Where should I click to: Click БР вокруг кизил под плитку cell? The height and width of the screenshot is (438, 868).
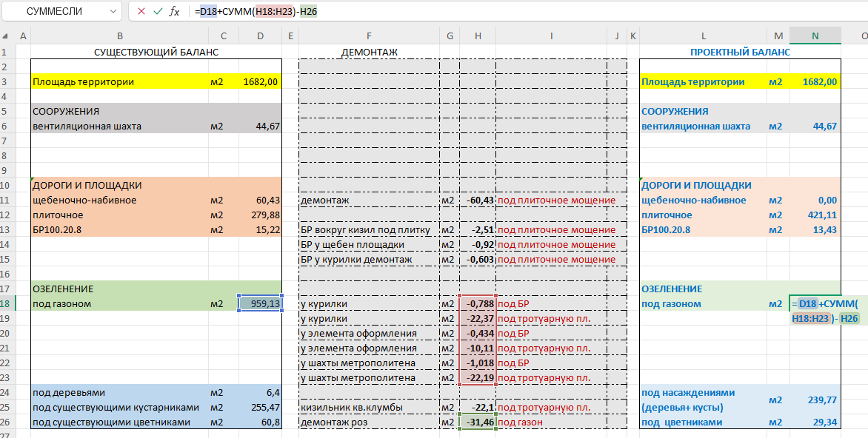point(370,229)
